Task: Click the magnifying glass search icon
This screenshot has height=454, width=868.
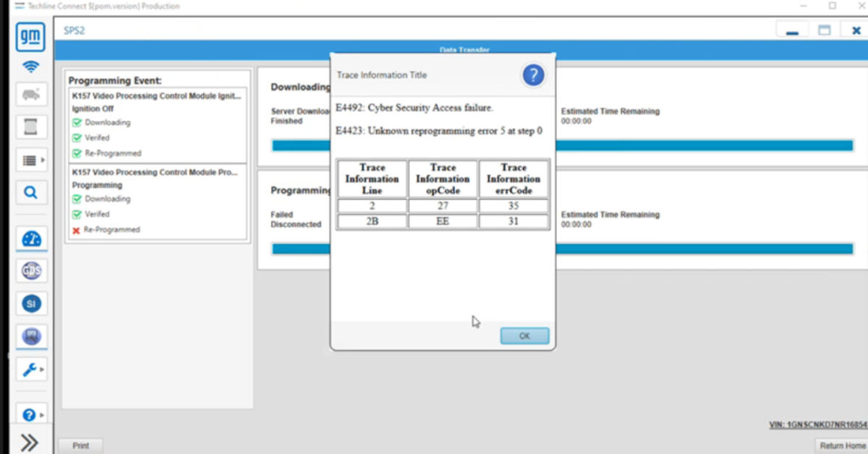Action: [31, 192]
